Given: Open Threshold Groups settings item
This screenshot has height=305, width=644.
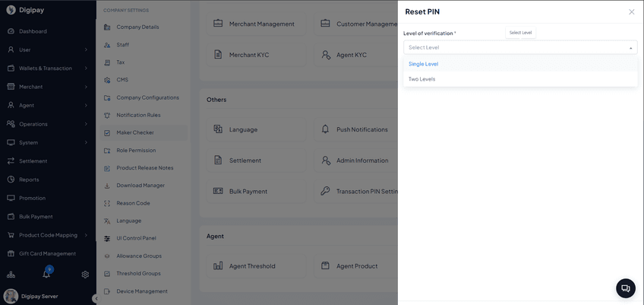Looking at the screenshot, I should pos(144,274).
